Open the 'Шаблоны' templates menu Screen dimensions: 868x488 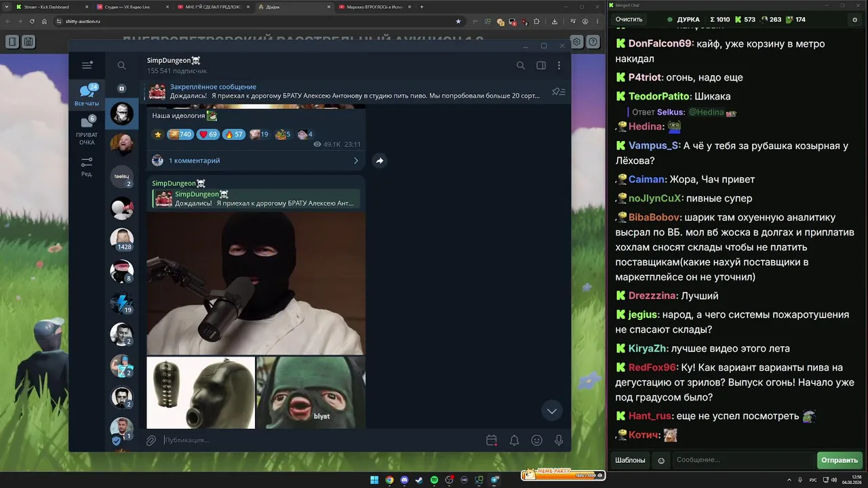click(630, 460)
